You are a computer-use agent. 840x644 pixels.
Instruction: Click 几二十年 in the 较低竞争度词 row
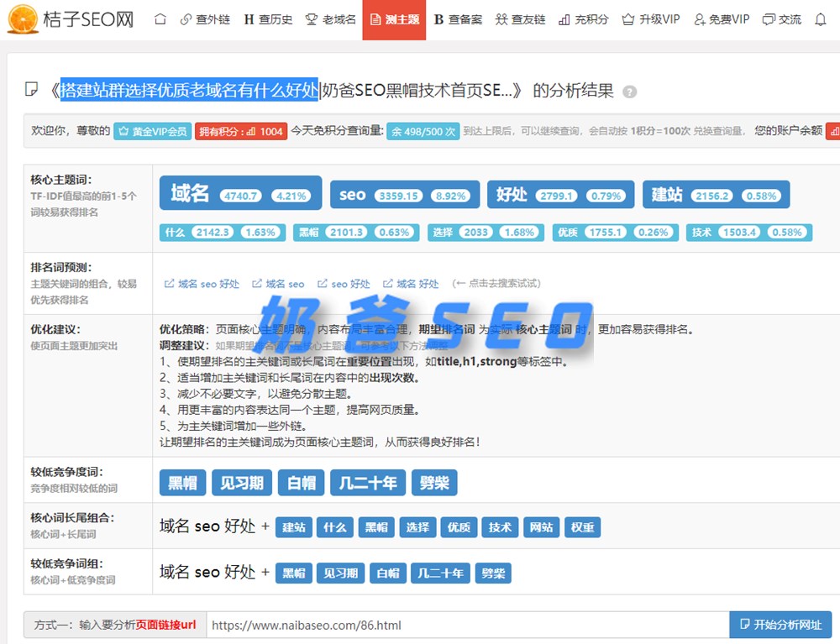(368, 483)
